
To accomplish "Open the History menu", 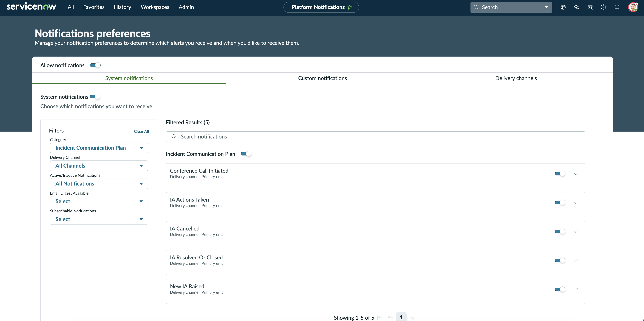I will tap(123, 7).
